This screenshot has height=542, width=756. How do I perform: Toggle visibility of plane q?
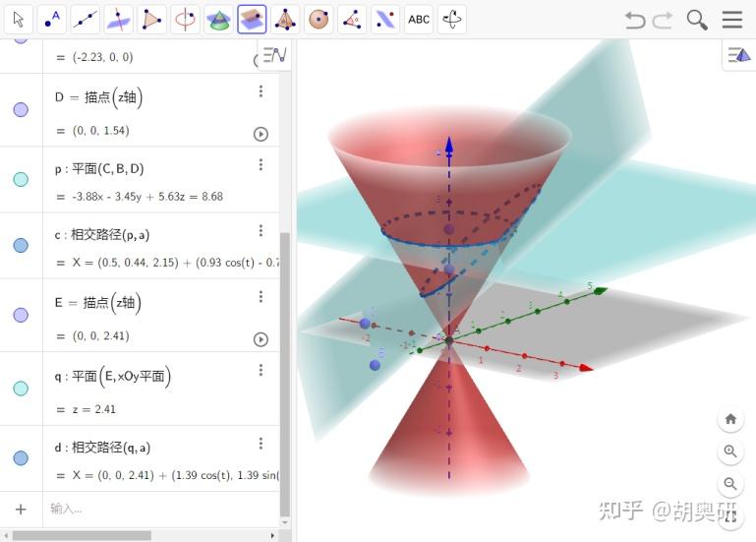tap(21, 389)
